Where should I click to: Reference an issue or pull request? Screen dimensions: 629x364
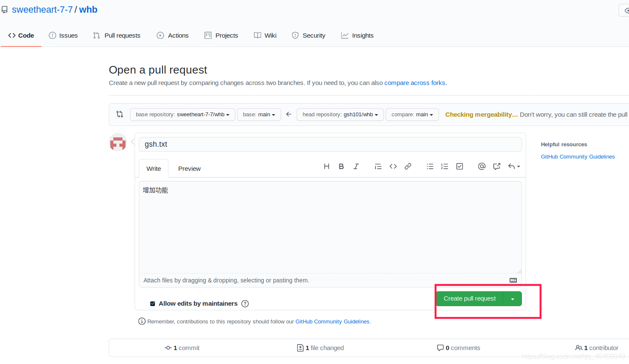click(x=497, y=167)
